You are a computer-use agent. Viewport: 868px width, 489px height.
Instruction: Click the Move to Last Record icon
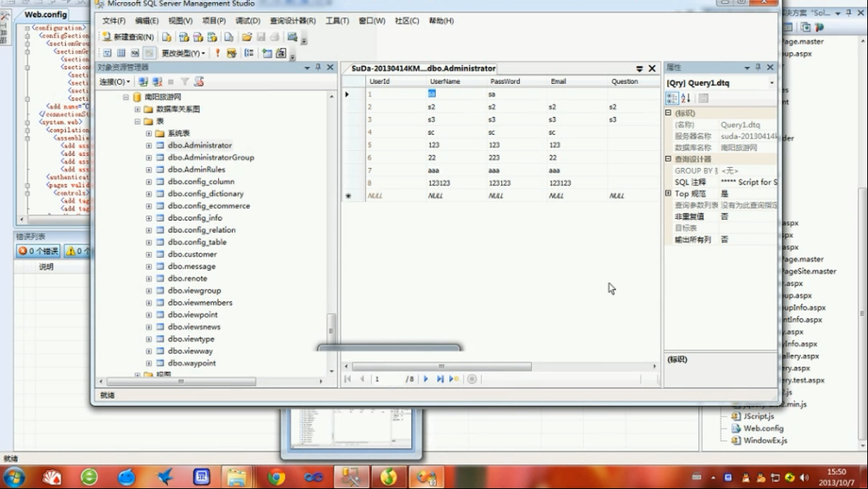[x=440, y=379]
